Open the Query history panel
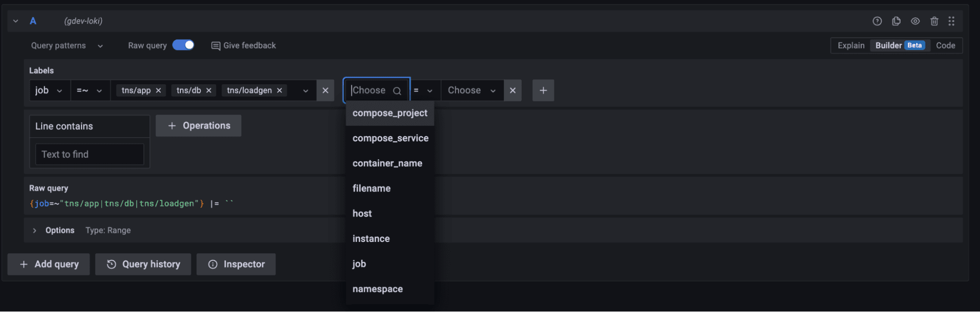Image resolution: width=980 pixels, height=312 pixels. point(143,264)
